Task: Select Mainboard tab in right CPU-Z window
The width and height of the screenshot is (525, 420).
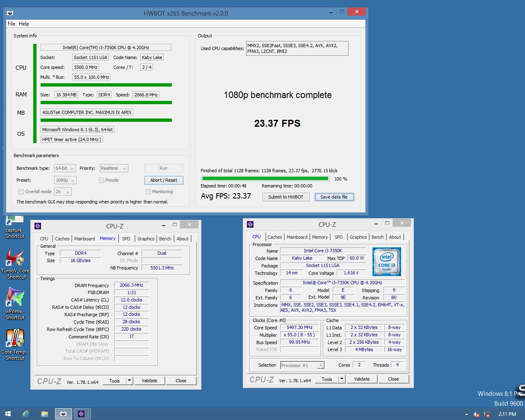Action: (x=297, y=237)
